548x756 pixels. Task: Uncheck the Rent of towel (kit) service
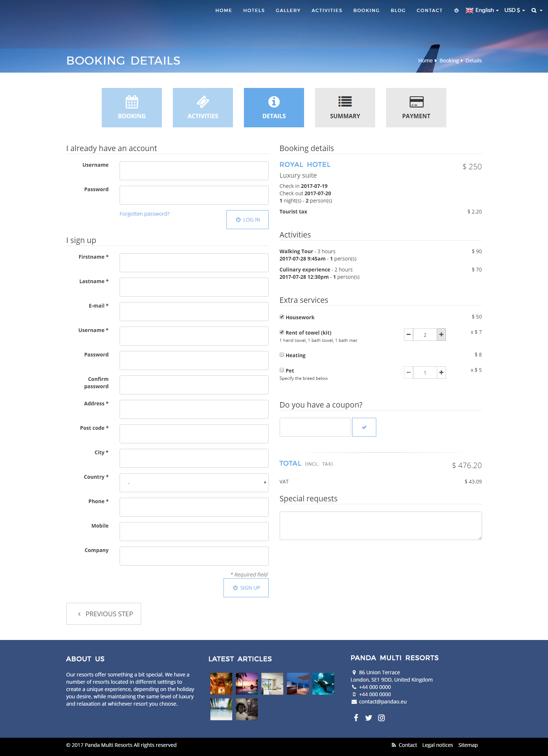(x=282, y=332)
